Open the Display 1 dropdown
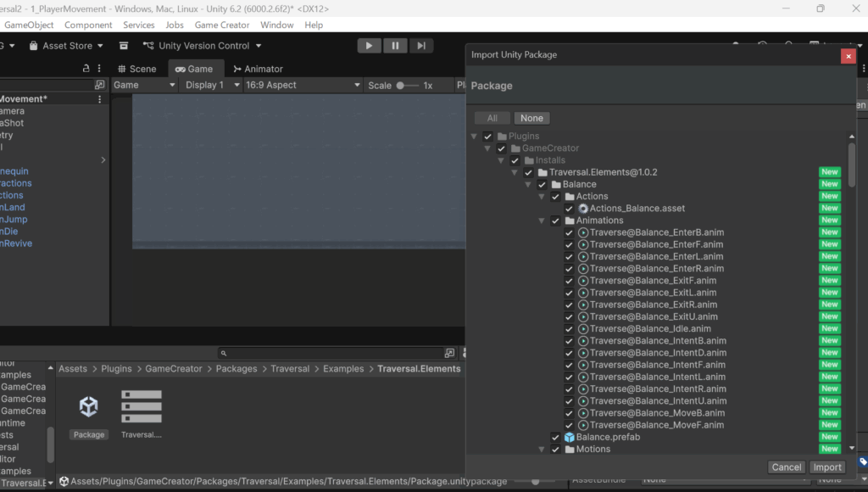The width and height of the screenshot is (868, 492). pyautogui.click(x=211, y=85)
